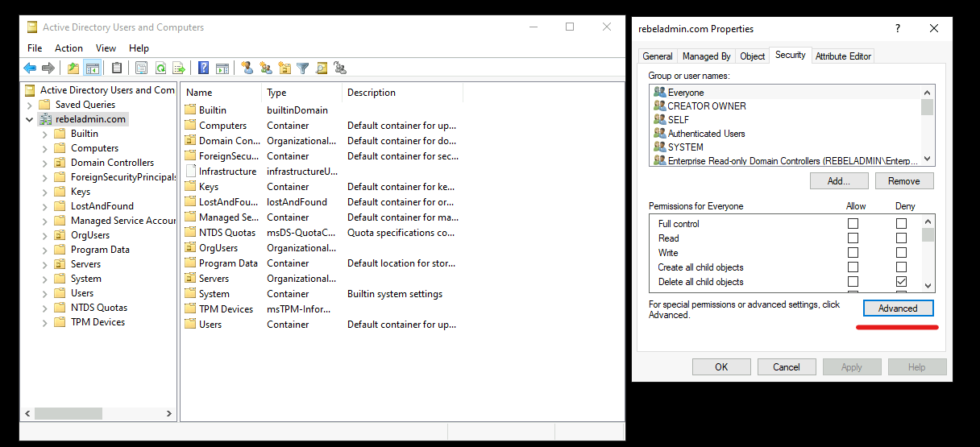
Task: Uncheck Deny for Delete all child objects
Action: click(901, 282)
